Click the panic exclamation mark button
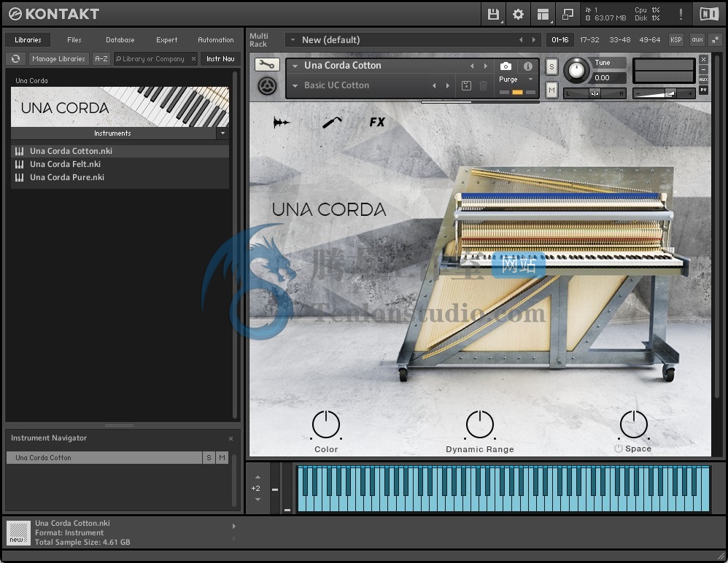The width and height of the screenshot is (728, 563). (681, 15)
